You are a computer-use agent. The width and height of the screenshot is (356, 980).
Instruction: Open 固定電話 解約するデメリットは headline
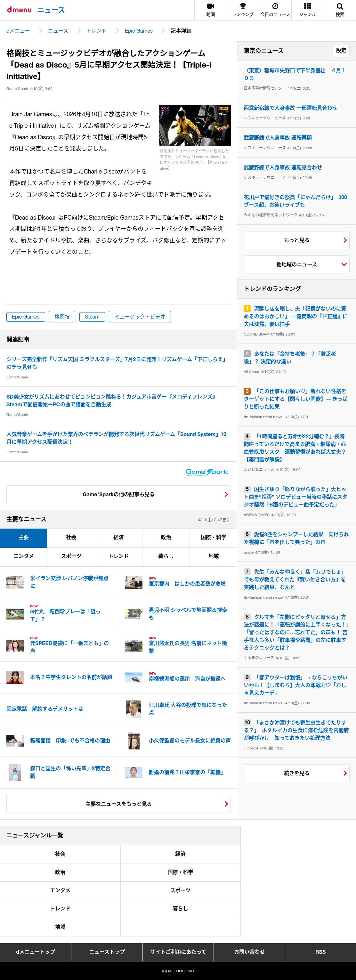(45, 709)
